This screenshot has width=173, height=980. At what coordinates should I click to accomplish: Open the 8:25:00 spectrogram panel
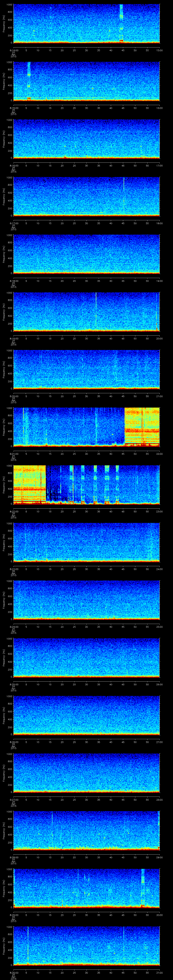click(86, 657)
